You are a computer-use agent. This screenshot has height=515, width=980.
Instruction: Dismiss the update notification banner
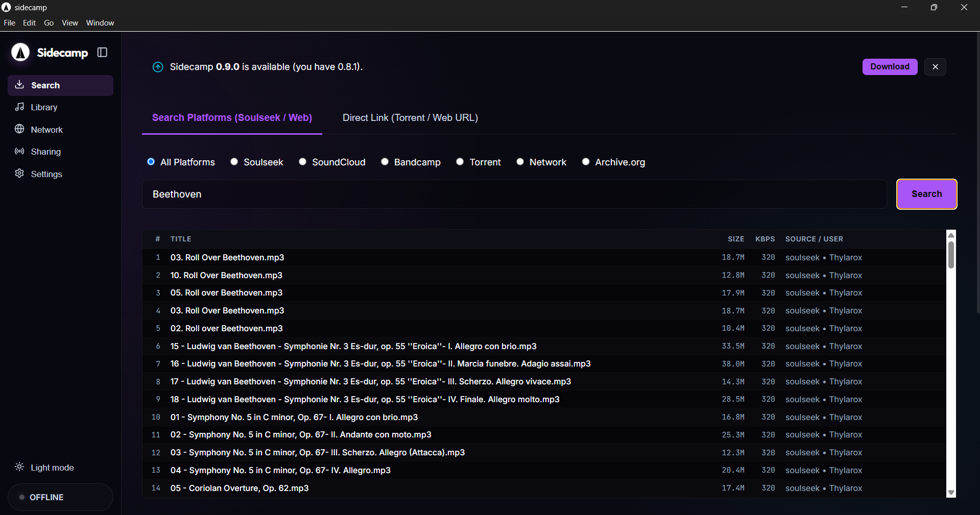tap(935, 67)
